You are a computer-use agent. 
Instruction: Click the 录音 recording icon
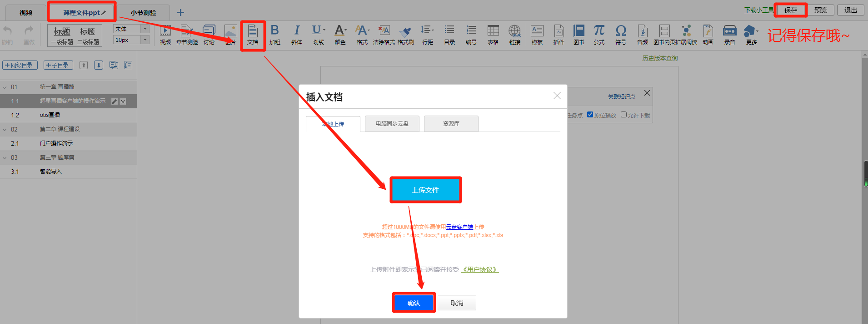[730, 35]
